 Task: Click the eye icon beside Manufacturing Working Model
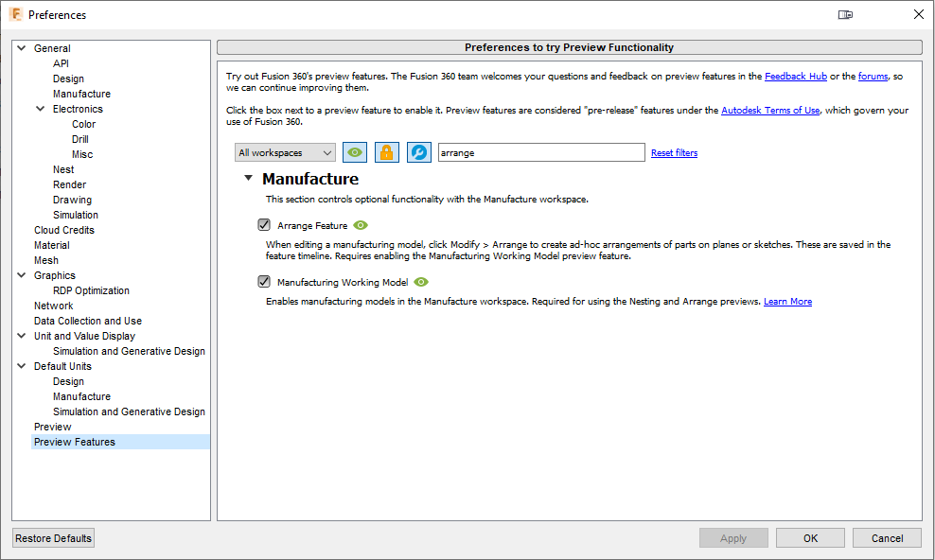pos(421,282)
